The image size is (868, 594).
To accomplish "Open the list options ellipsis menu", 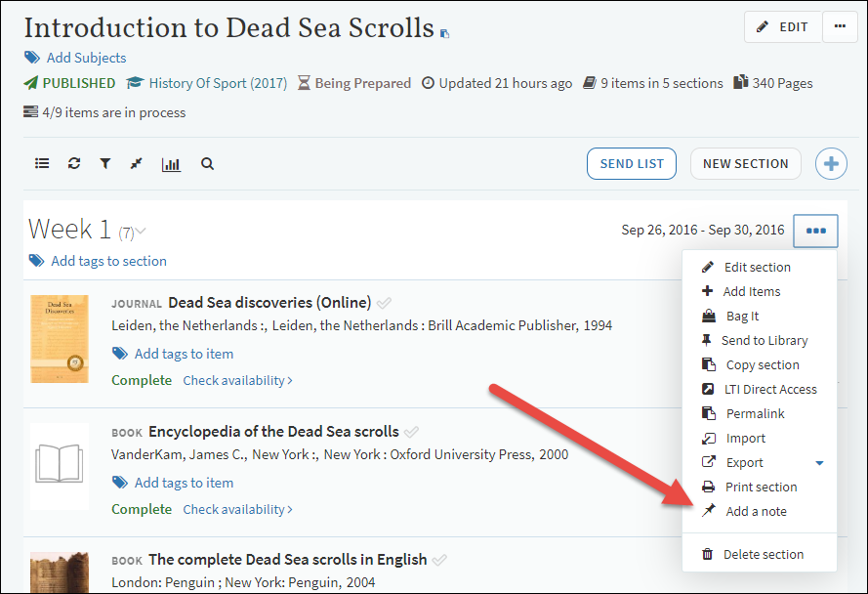I will click(840, 26).
